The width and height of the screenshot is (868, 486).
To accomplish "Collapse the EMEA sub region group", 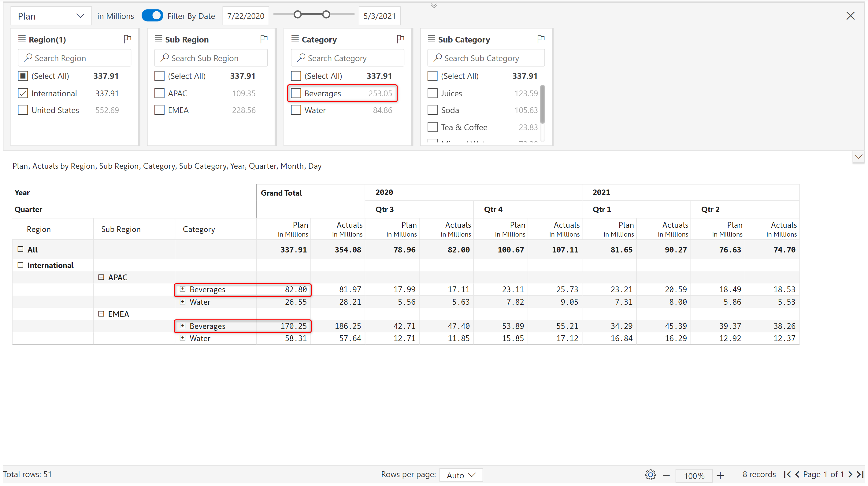I will pyautogui.click(x=101, y=314).
